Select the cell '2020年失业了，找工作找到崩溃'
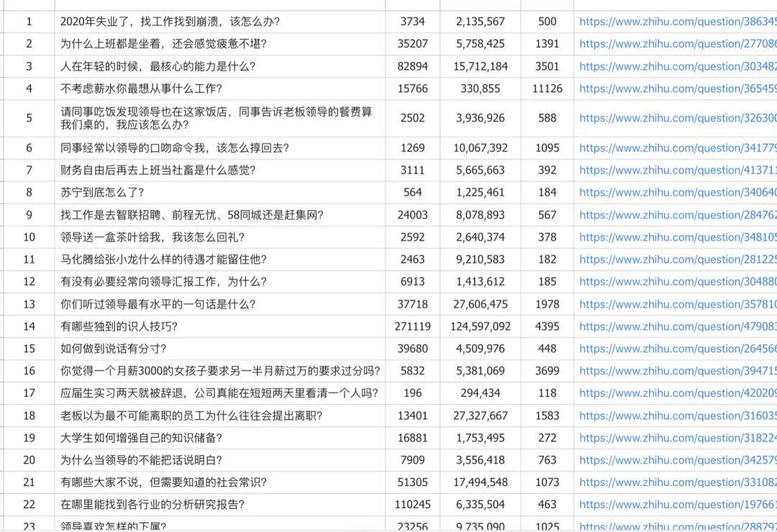The height and width of the screenshot is (532, 777). (x=220, y=22)
